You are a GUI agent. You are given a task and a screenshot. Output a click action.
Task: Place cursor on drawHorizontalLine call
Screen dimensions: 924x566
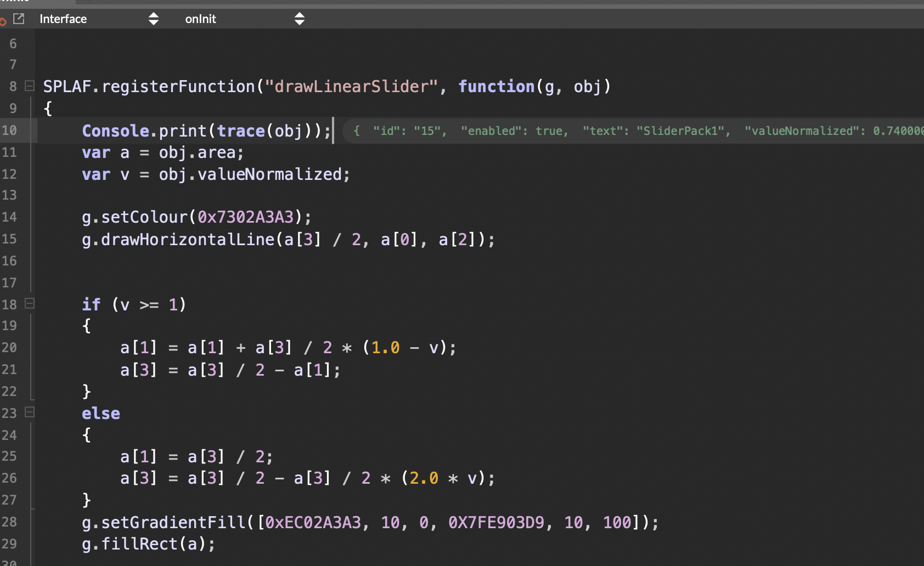[x=188, y=240]
